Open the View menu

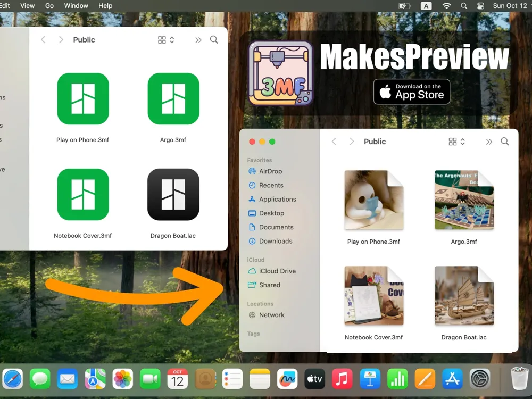pos(28,6)
